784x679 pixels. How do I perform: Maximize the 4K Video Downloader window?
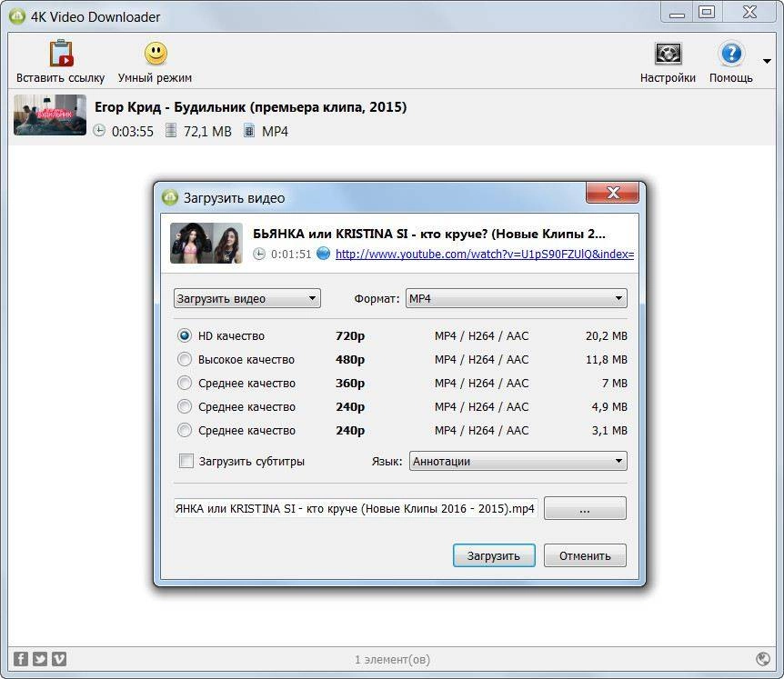pos(707,12)
